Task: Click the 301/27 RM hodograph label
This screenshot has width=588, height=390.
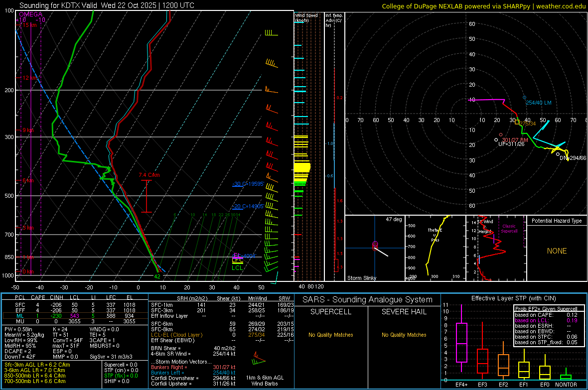Action: click(x=515, y=140)
